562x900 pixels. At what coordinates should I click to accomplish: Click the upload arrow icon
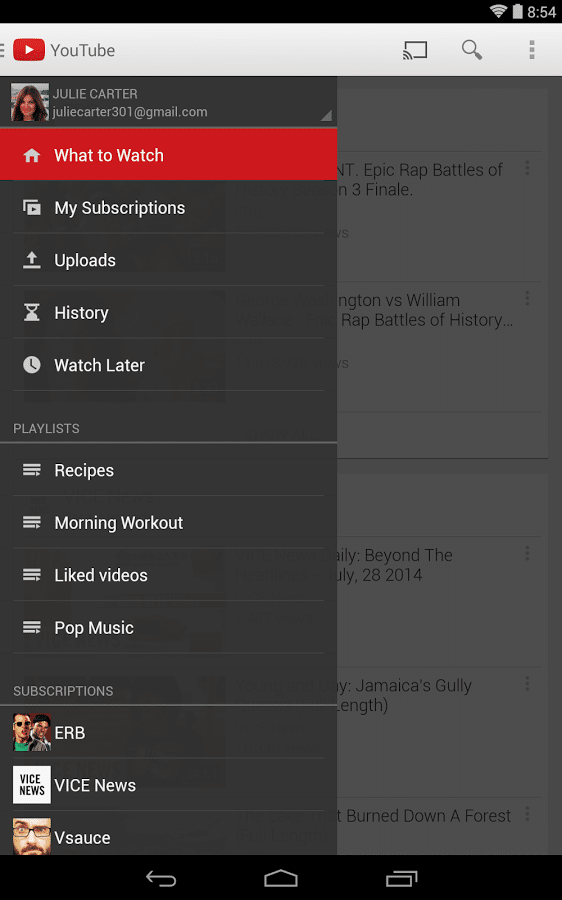point(32,260)
